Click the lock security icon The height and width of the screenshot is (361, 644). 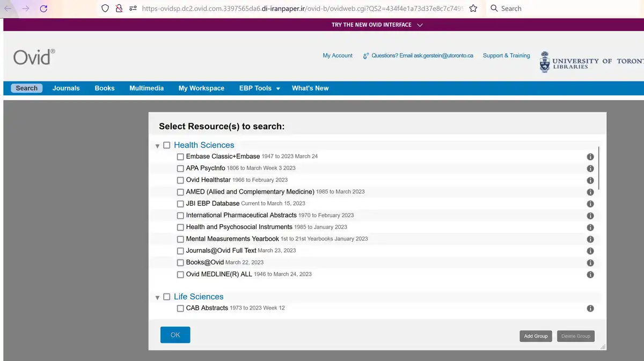point(119,9)
